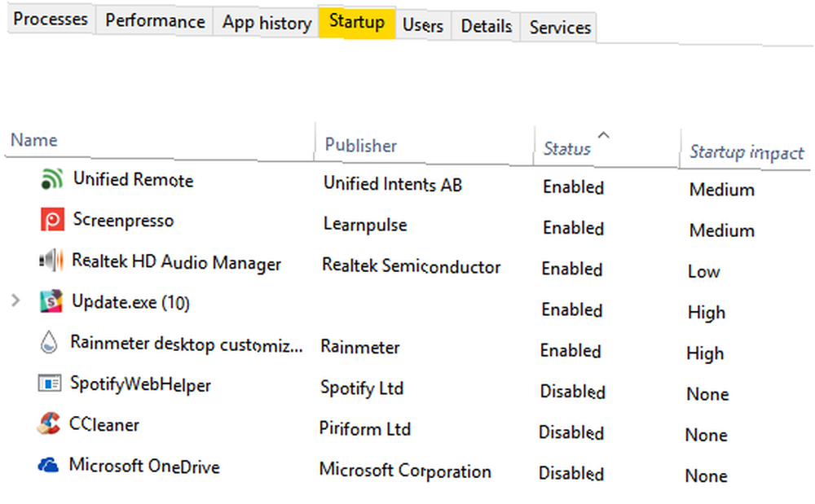Click the Screenpresso app icon

point(52,220)
